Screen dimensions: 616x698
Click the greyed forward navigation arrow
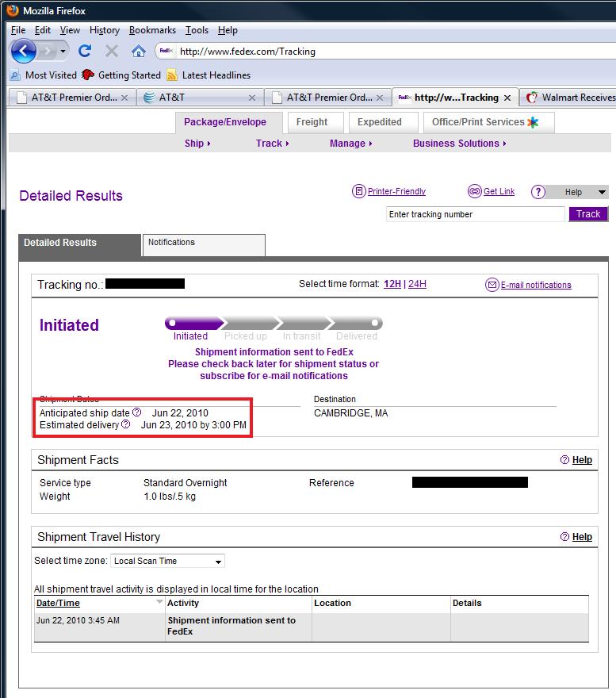(48, 52)
